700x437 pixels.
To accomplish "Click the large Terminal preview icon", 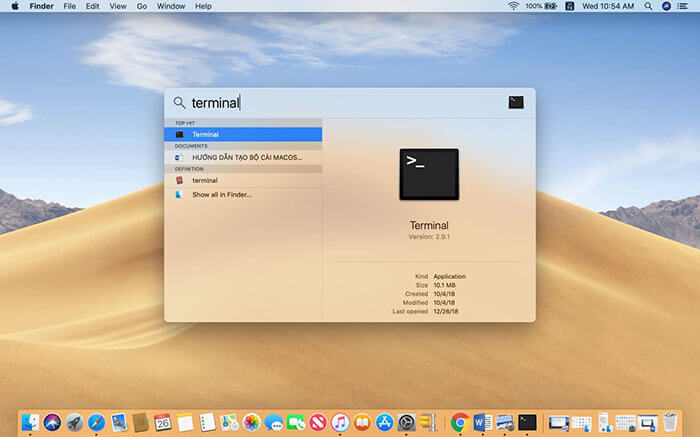I will [x=429, y=175].
